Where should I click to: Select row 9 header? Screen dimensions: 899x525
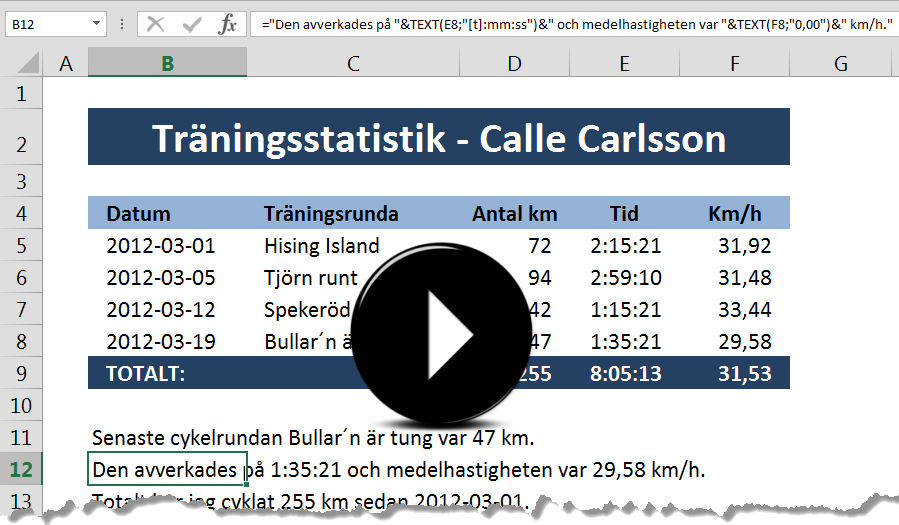[x=22, y=374]
